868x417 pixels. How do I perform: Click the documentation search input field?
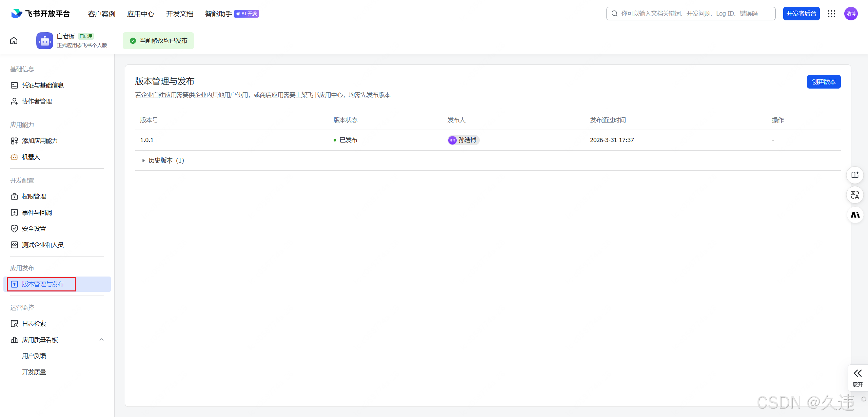pyautogui.click(x=690, y=14)
